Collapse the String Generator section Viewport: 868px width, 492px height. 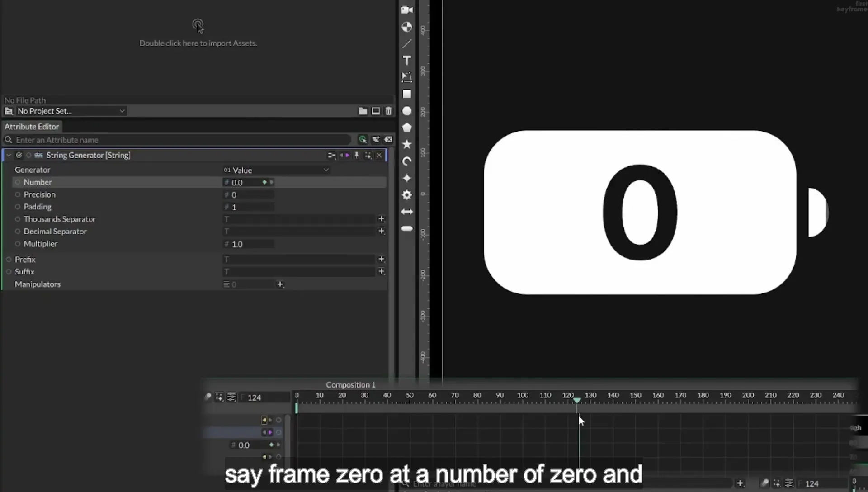9,155
